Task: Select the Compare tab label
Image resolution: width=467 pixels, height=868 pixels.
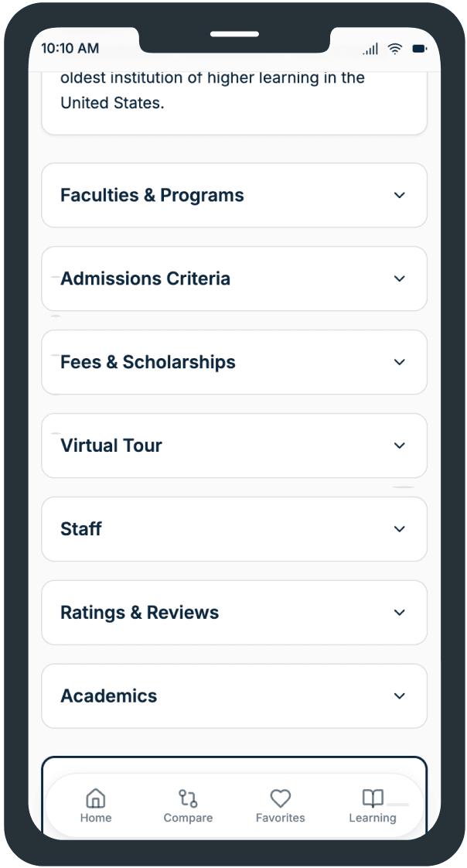Action: (x=188, y=818)
